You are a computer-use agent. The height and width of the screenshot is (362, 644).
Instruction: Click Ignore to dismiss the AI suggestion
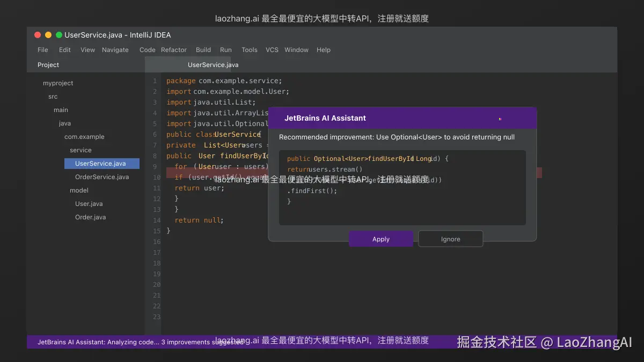pyautogui.click(x=450, y=239)
